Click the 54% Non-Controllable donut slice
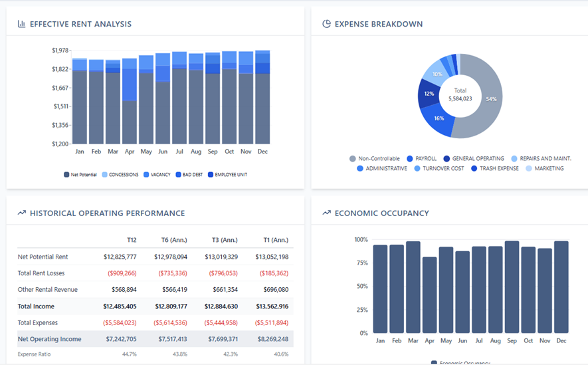 [491, 99]
